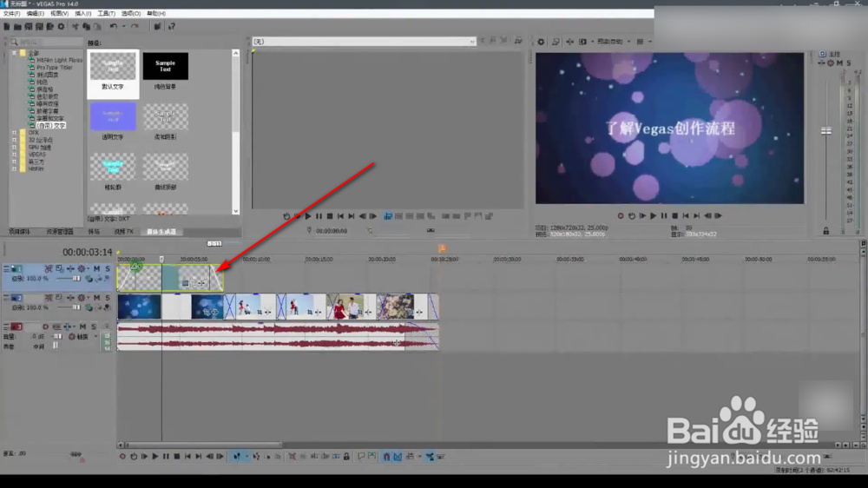Mute video track 2
Viewport: 868px width, 488px height.
[x=97, y=298]
